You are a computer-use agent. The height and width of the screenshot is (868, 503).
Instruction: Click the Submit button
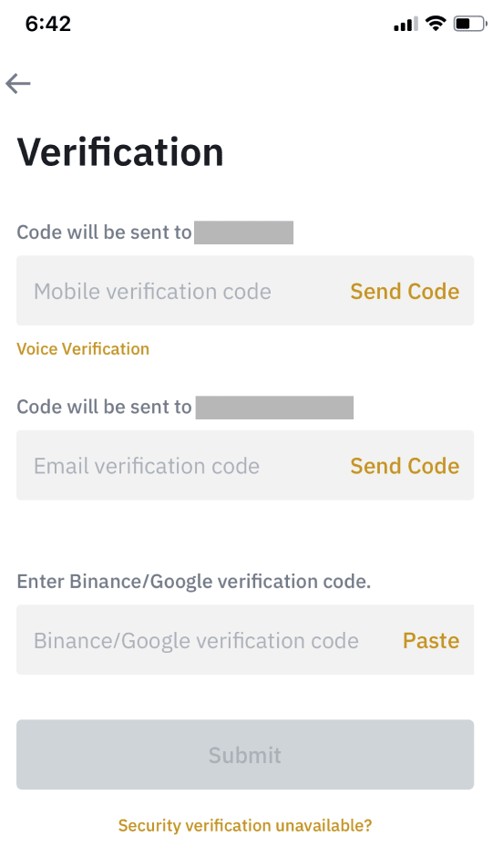245,755
